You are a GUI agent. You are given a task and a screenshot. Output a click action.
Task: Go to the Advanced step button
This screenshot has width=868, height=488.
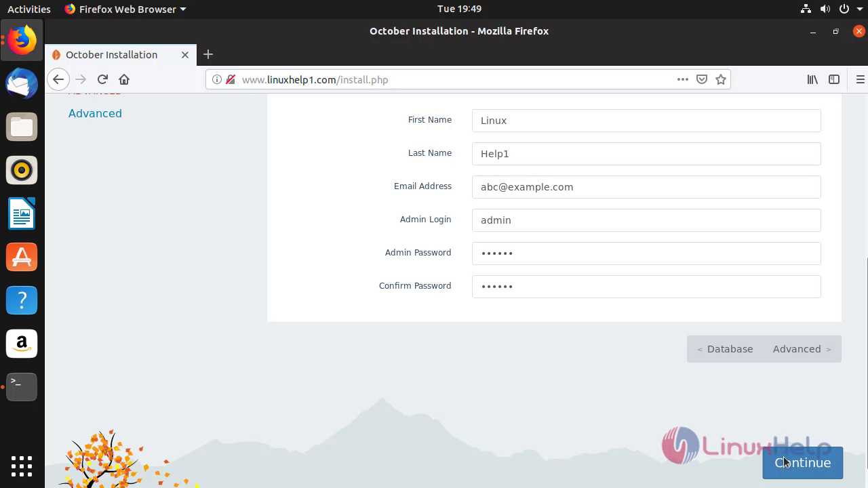(802, 349)
